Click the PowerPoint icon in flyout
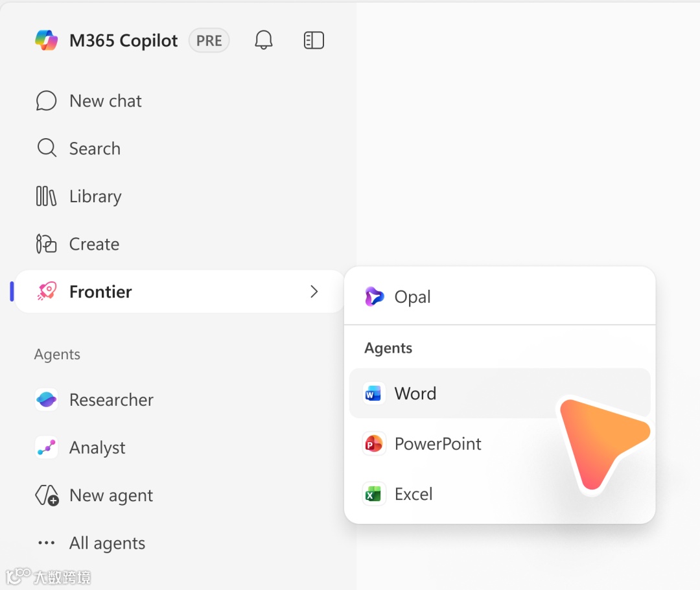The width and height of the screenshot is (700, 590). 374,444
